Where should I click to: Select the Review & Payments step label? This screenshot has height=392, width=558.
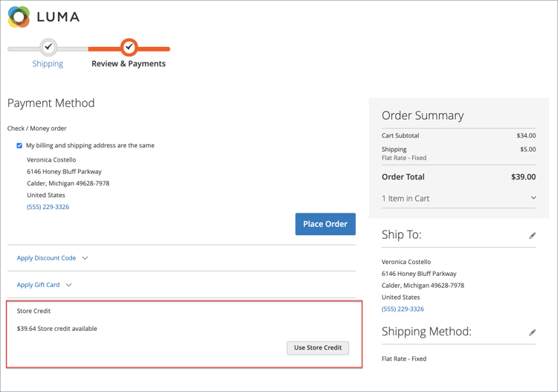[129, 64]
